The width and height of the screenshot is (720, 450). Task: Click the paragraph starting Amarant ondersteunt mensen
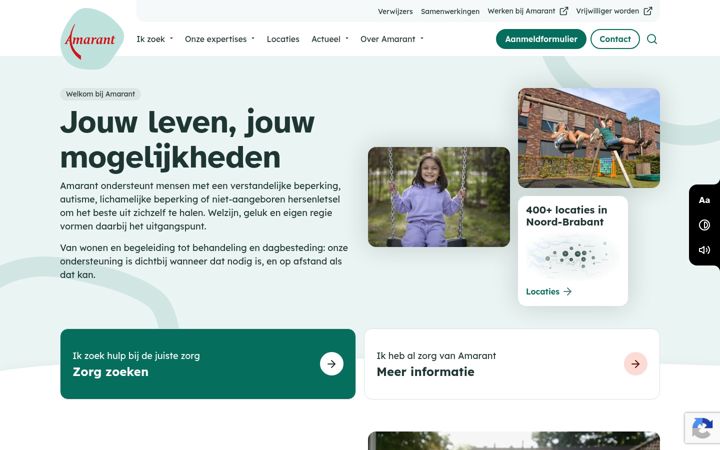tap(200, 206)
